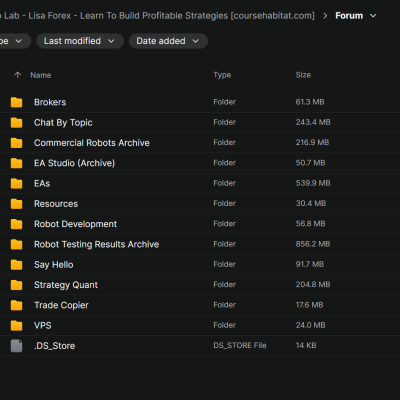Open the Robot Development folder name
This screenshot has height=400, width=400.
(x=75, y=224)
